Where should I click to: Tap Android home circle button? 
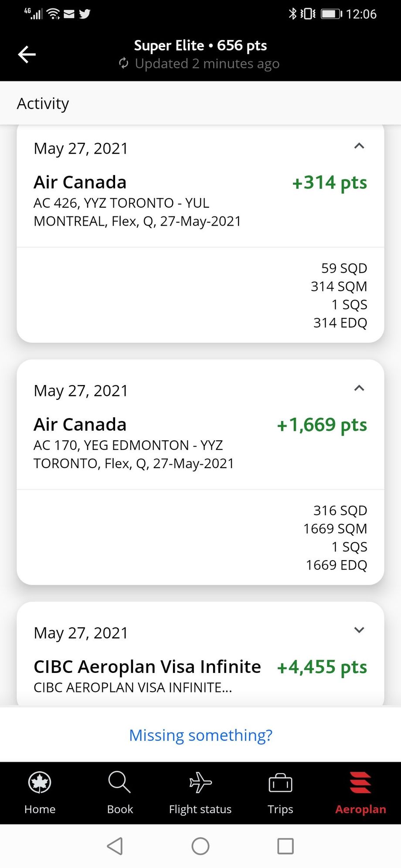pyautogui.click(x=200, y=846)
